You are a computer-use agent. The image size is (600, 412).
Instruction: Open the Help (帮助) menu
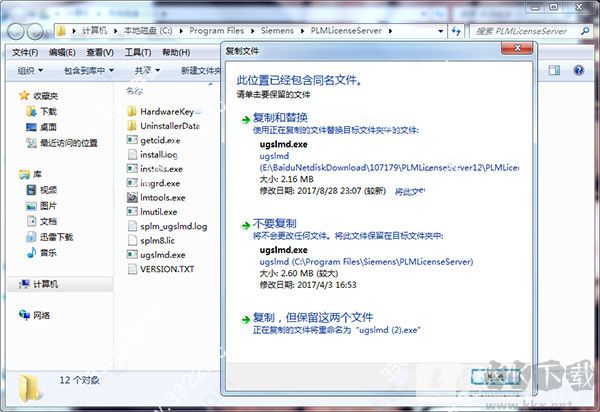click(176, 52)
